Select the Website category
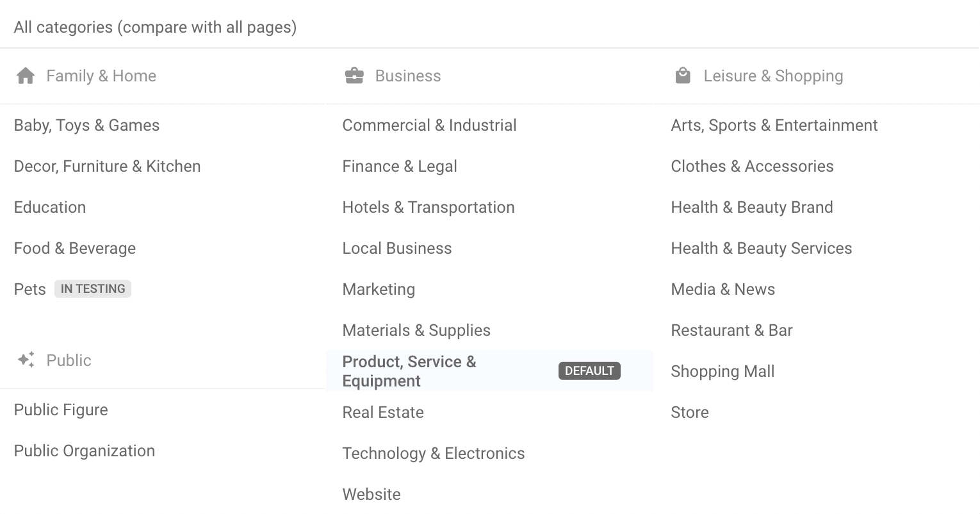 pyautogui.click(x=372, y=495)
